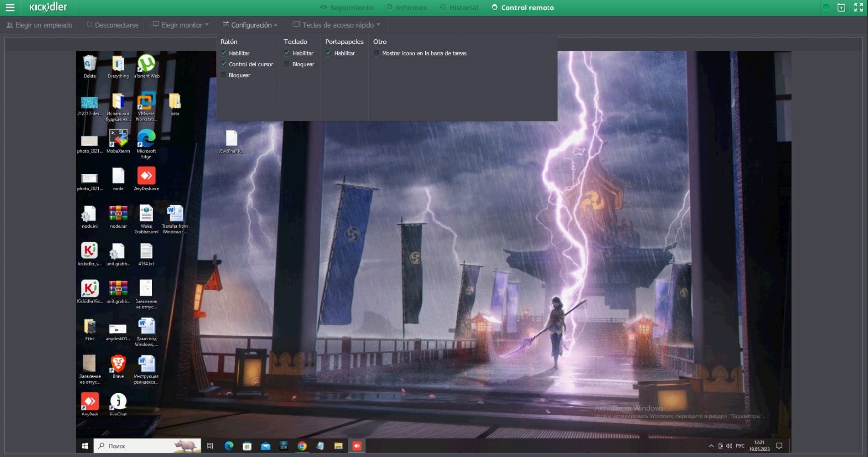Click the Поиск search field
The width and height of the screenshot is (868, 457).
[147, 446]
